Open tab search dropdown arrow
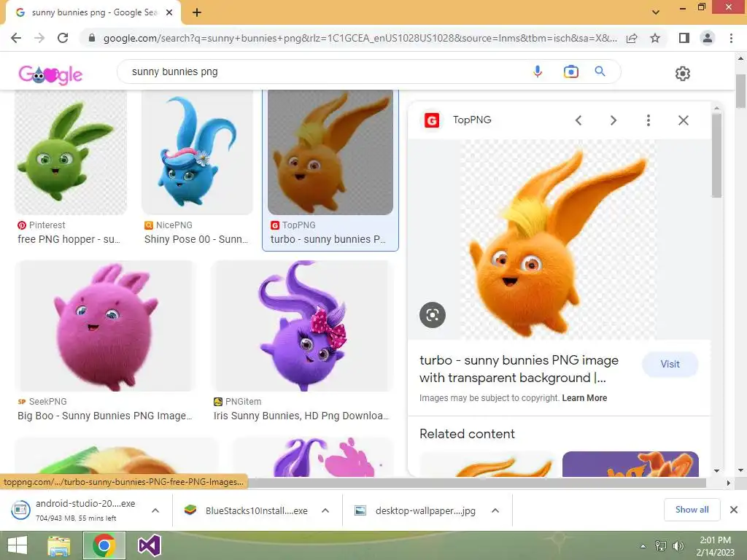 tap(656, 12)
